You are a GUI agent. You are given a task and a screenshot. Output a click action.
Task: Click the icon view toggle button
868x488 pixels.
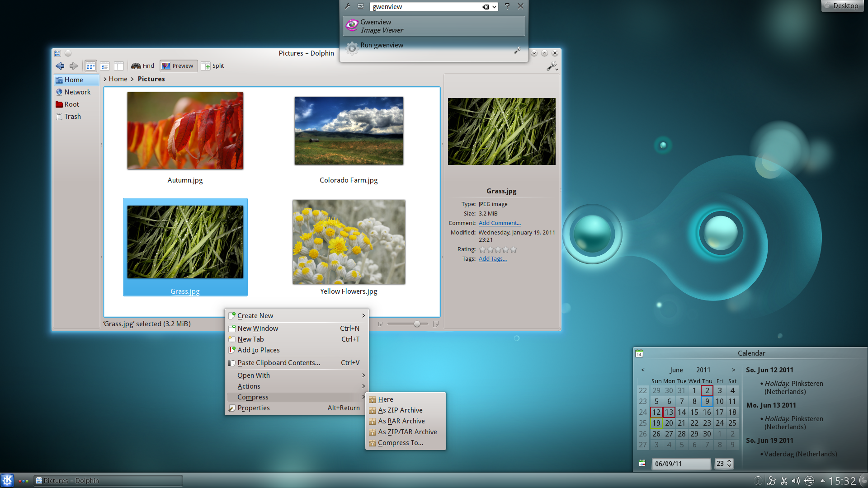pos(91,65)
